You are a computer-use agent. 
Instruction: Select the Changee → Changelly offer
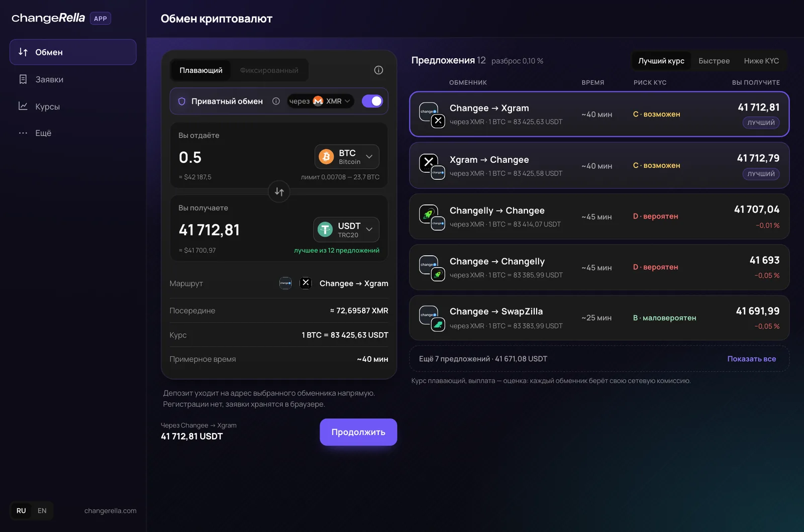point(599,267)
